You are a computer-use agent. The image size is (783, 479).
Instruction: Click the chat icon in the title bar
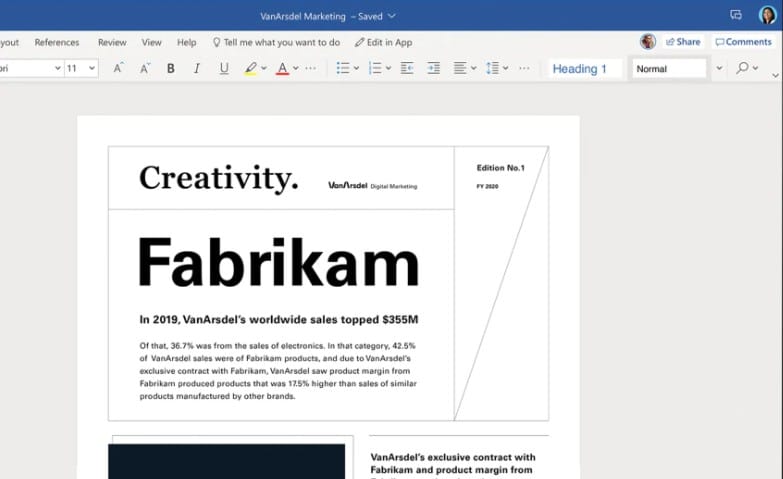click(x=736, y=15)
